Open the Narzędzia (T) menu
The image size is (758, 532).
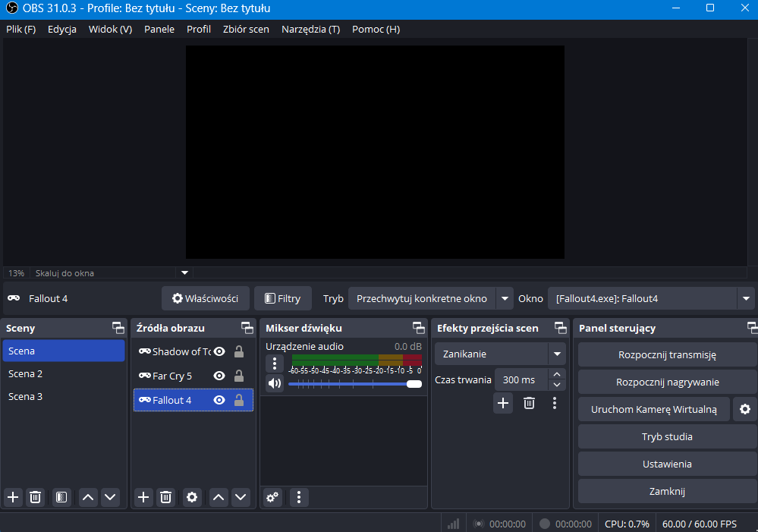(310, 30)
